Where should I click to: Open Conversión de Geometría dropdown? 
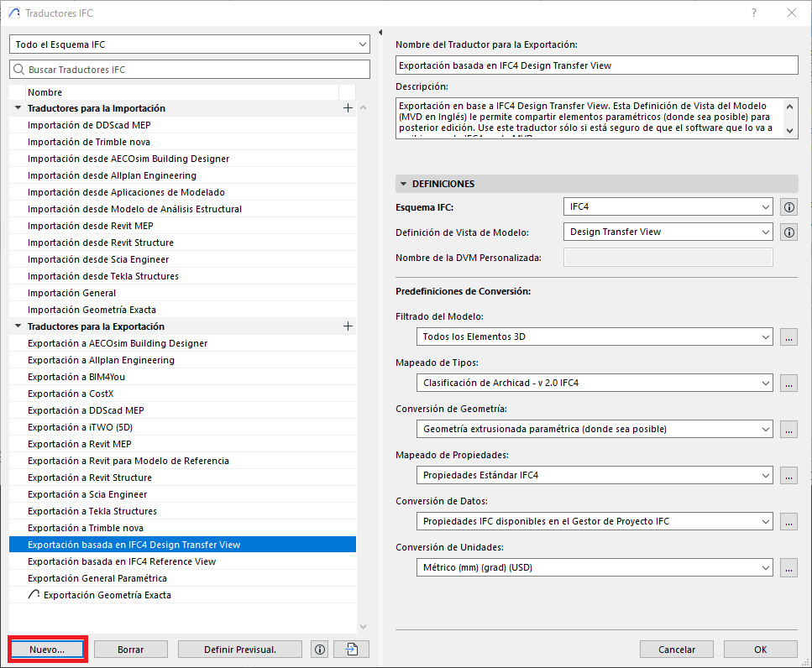pos(594,429)
